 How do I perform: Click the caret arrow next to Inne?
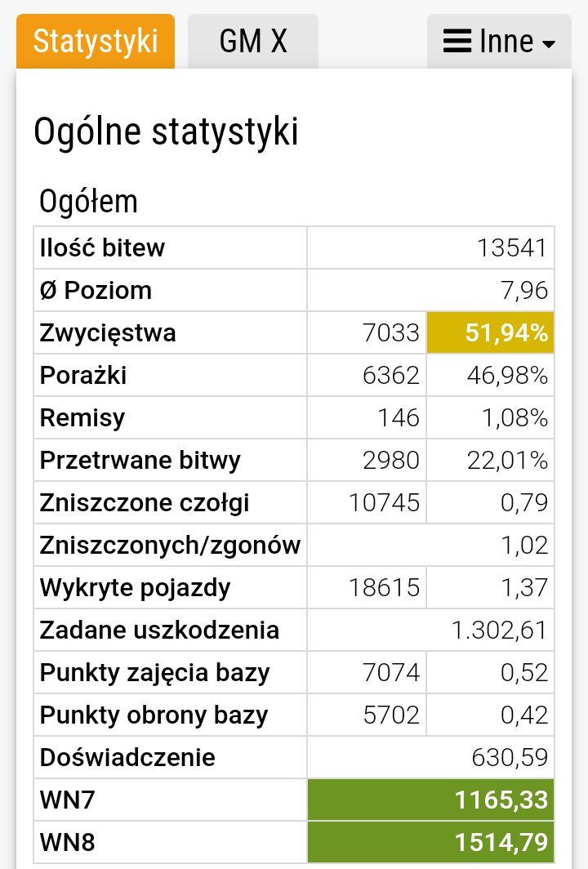pos(549,44)
